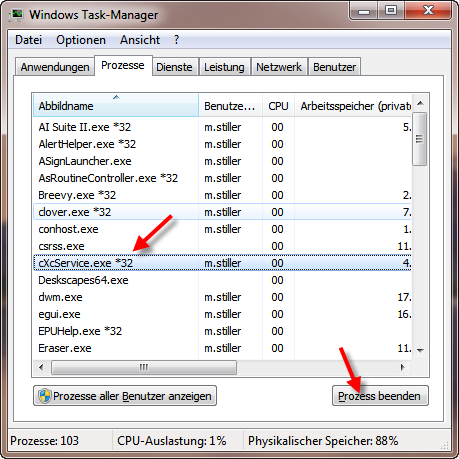This screenshot has height=459, width=459.
Task: Minimize the Task-Manager window
Action: (364, 11)
